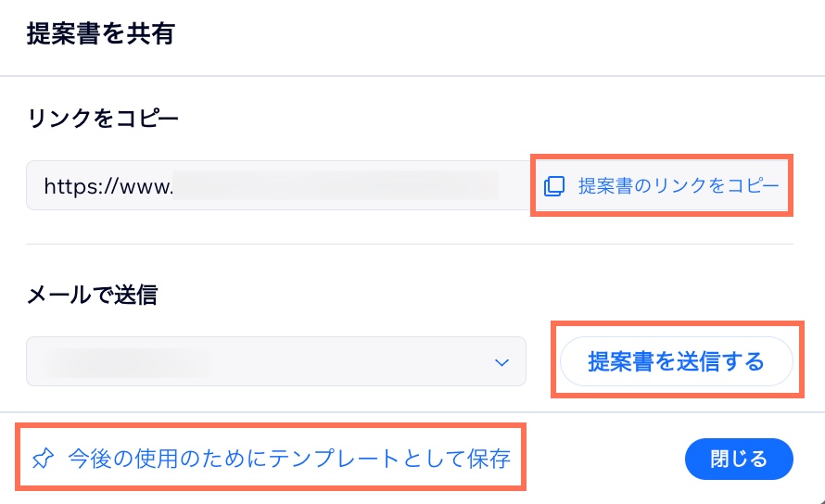The width and height of the screenshot is (825, 504).
Task: Expand the email recipient dropdown chevron
Action: point(501,361)
